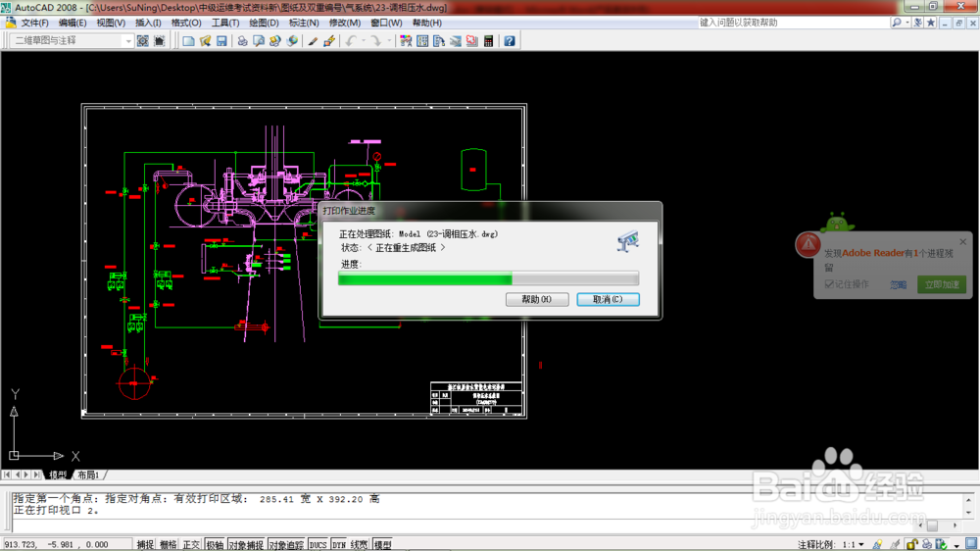This screenshot has width=980, height=551.
Task: Click the green print progress bar
Action: [x=488, y=278]
